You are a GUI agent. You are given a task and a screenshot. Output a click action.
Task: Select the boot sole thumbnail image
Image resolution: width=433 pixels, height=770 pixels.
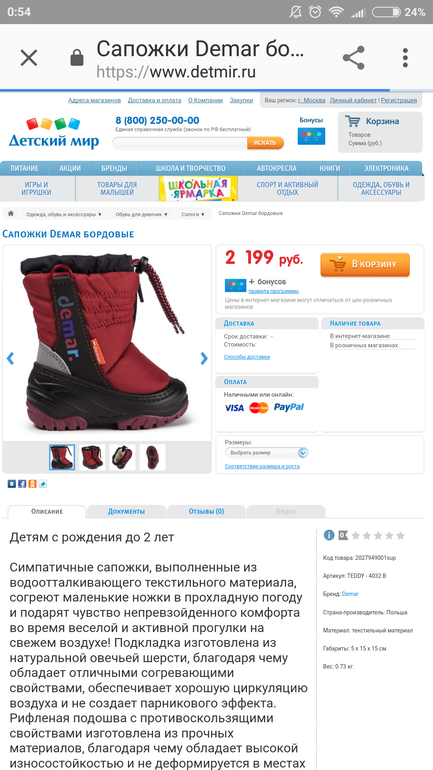(x=153, y=457)
